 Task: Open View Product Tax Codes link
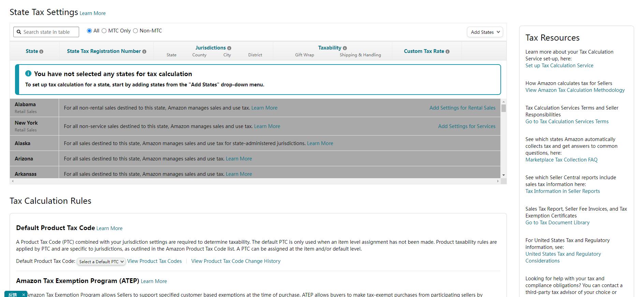coord(155,261)
